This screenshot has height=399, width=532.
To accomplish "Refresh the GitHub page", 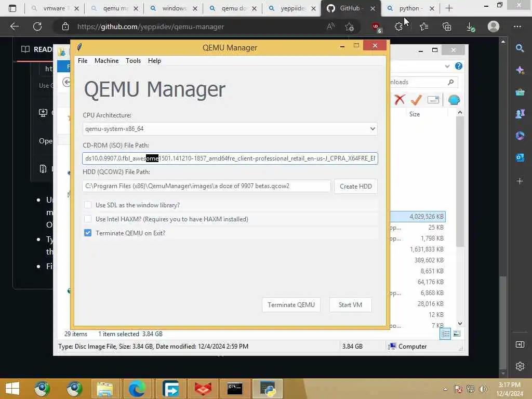I will tap(37, 26).
